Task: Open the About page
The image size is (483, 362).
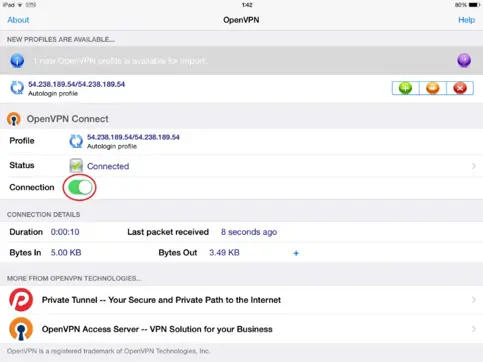Action: click(18, 20)
